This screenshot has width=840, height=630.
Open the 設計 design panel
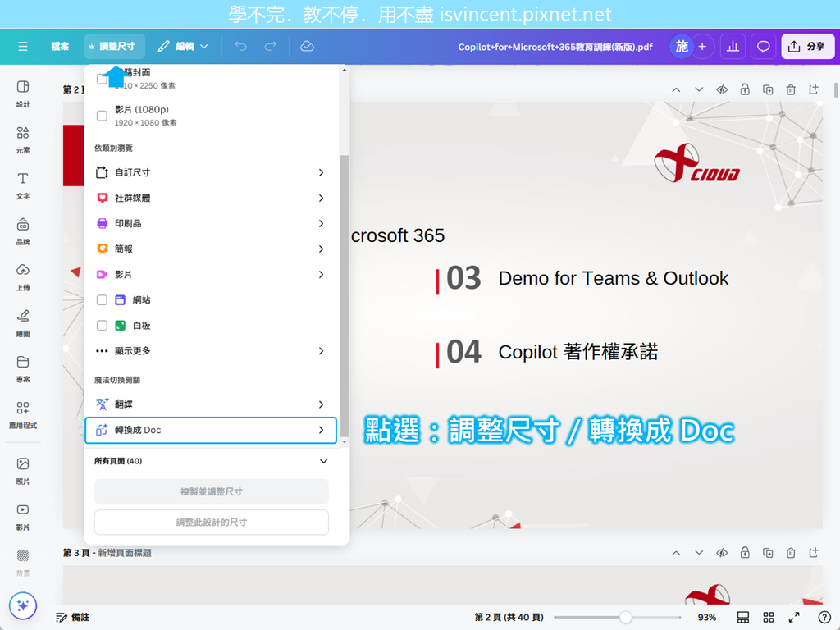[x=22, y=94]
